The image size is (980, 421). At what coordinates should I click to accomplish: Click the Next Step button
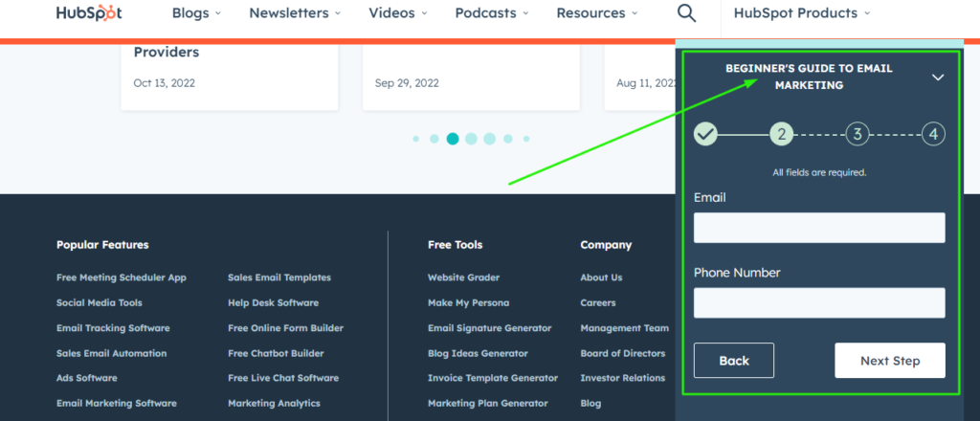tap(890, 361)
